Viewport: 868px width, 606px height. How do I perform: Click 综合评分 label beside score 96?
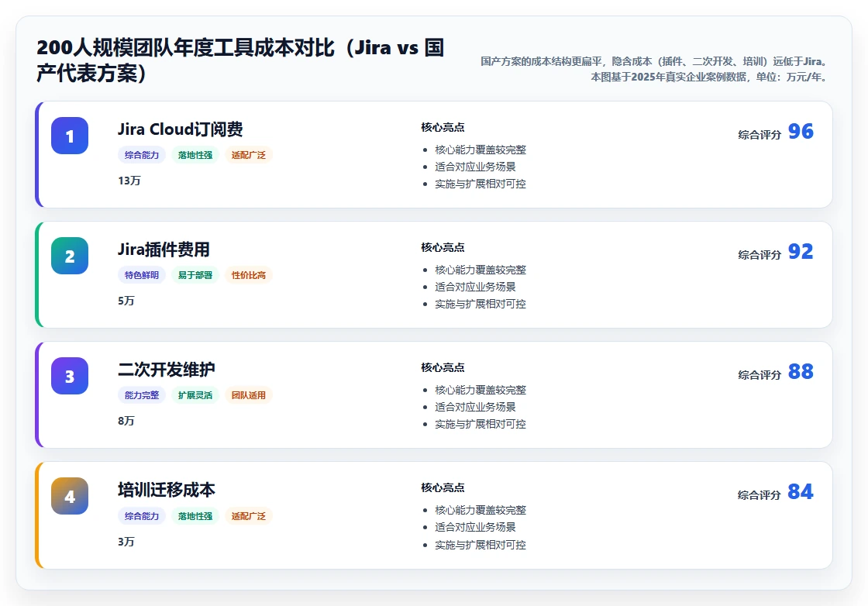point(759,135)
